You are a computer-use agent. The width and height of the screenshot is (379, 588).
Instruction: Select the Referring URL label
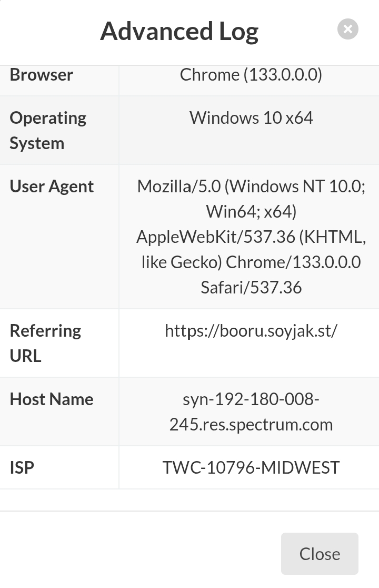45,343
